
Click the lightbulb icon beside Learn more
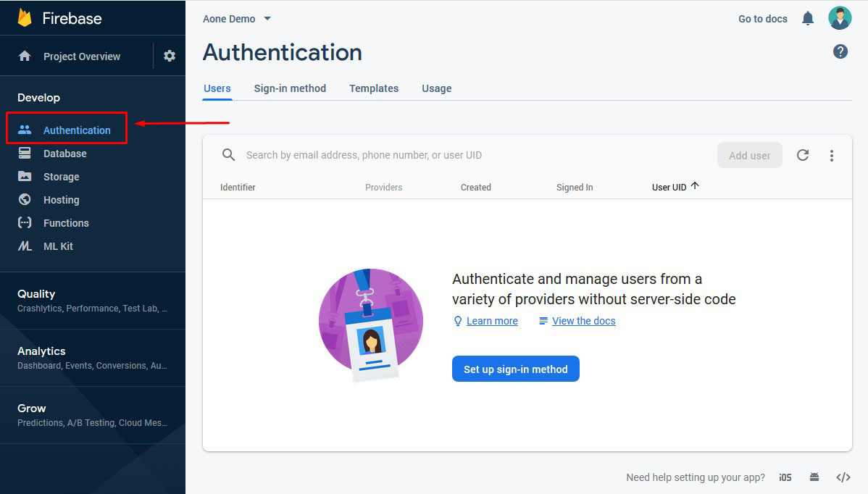point(458,321)
